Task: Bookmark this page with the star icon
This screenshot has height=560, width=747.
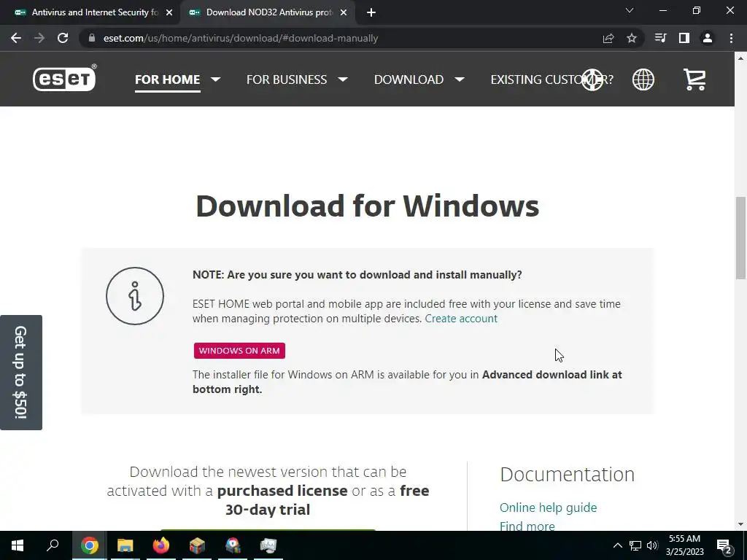Action: click(632, 38)
